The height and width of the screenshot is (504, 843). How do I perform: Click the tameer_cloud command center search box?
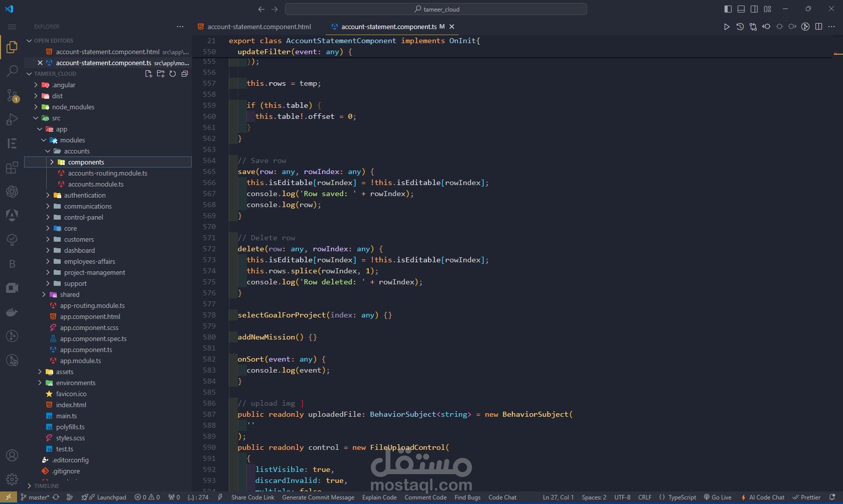[x=436, y=9]
